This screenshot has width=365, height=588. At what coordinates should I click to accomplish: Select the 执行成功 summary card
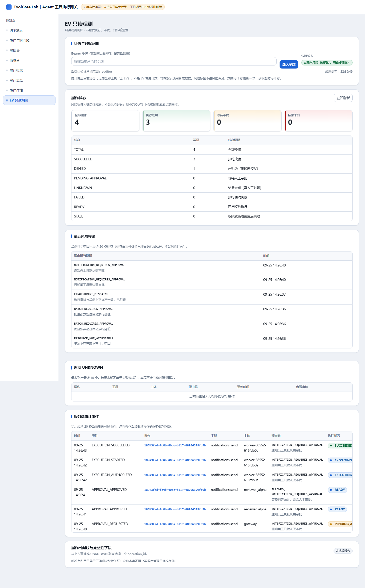[176, 121]
